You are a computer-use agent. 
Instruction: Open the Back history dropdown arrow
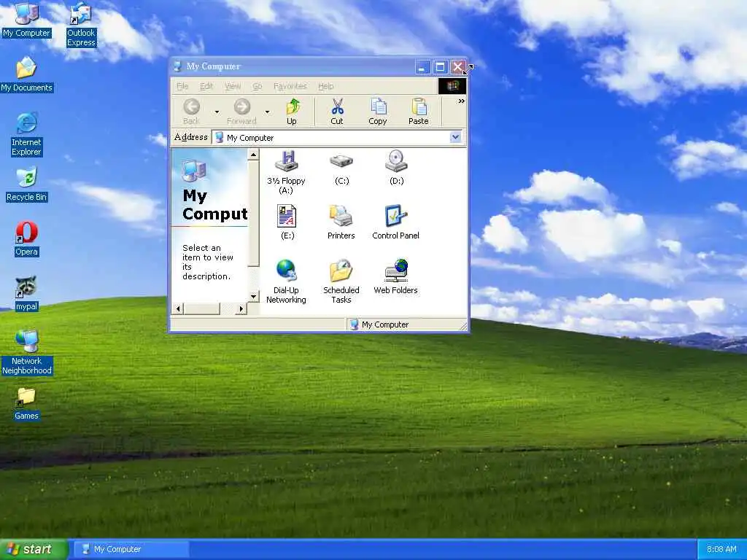217,112
